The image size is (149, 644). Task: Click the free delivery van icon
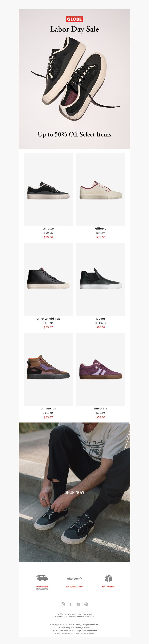click(42, 578)
